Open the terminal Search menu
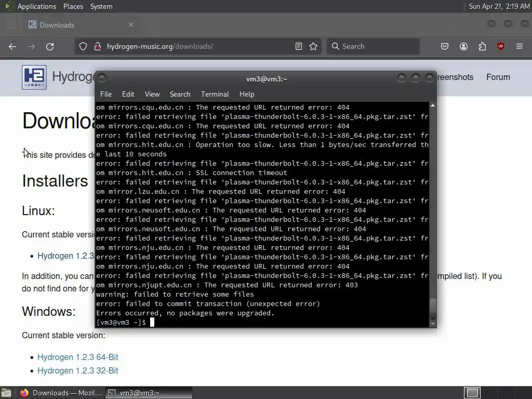The image size is (532, 399). click(x=180, y=95)
